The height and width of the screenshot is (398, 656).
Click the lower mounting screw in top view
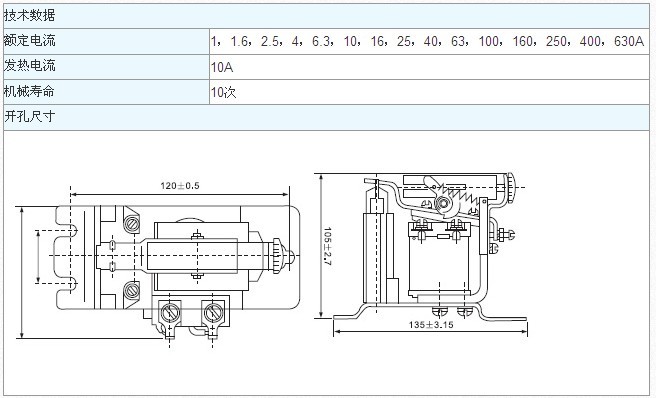pyautogui.click(x=132, y=290)
